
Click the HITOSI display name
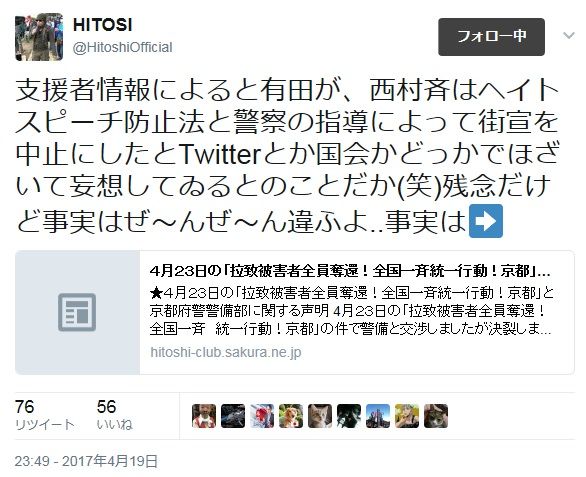coord(102,25)
